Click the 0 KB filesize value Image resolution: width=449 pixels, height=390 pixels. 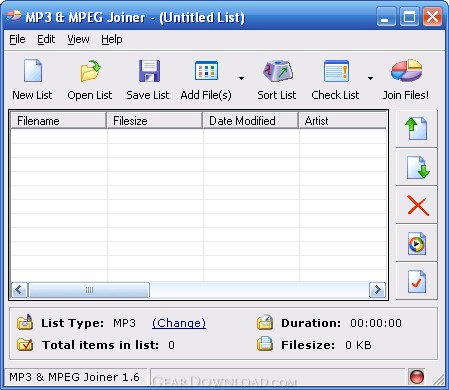point(358,345)
